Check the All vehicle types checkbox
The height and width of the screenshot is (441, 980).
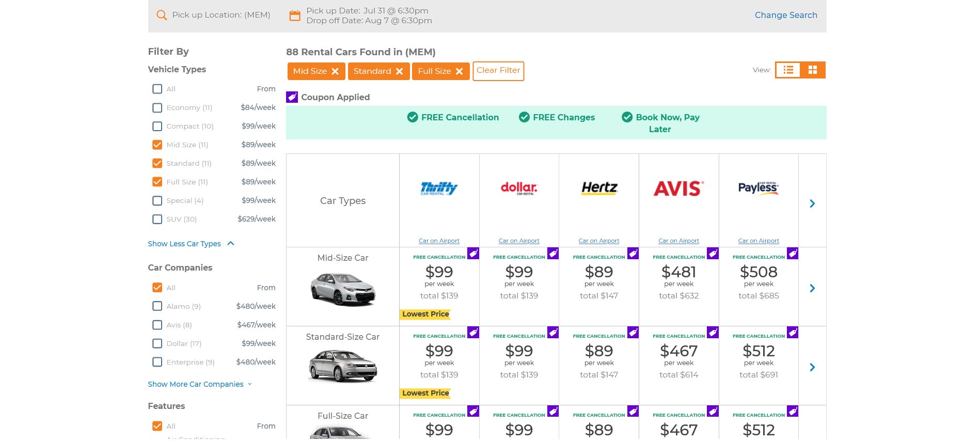(157, 89)
